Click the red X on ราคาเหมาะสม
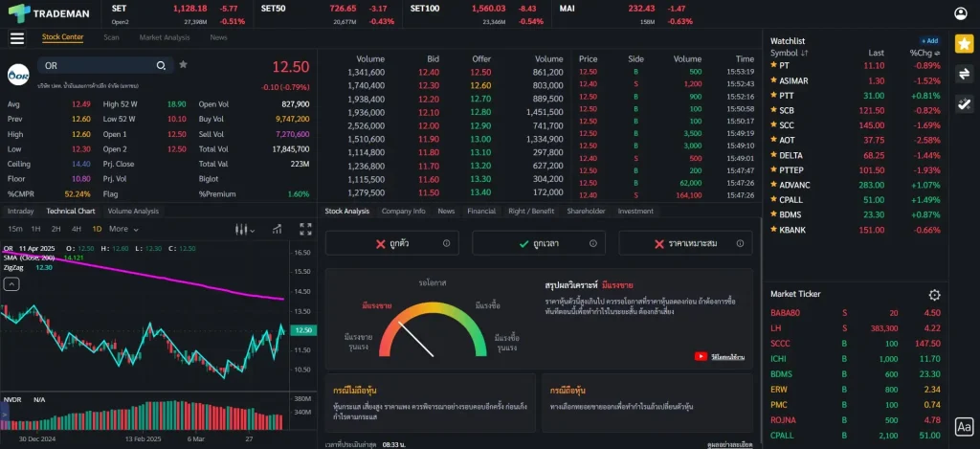Image resolution: width=980 pixels, height=449 pixels. tap(658, 244)
